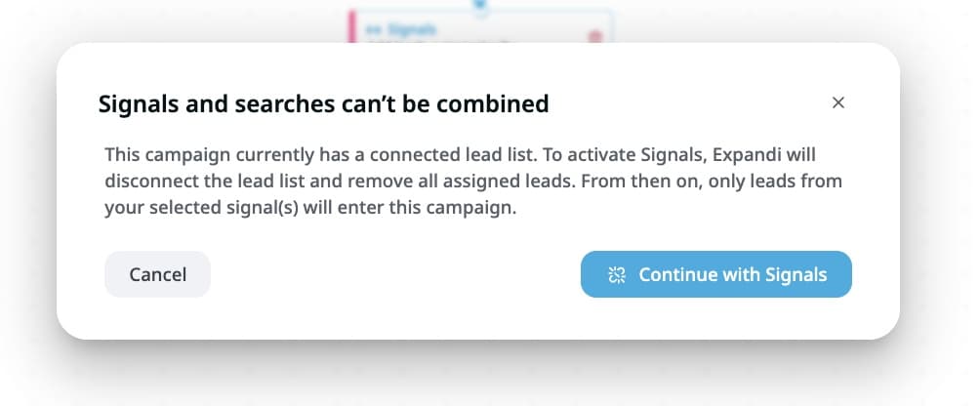Viewport: 980px width, 406px height.
Task: Close the dialog with the X icon
Action: (x=837, y=102)
